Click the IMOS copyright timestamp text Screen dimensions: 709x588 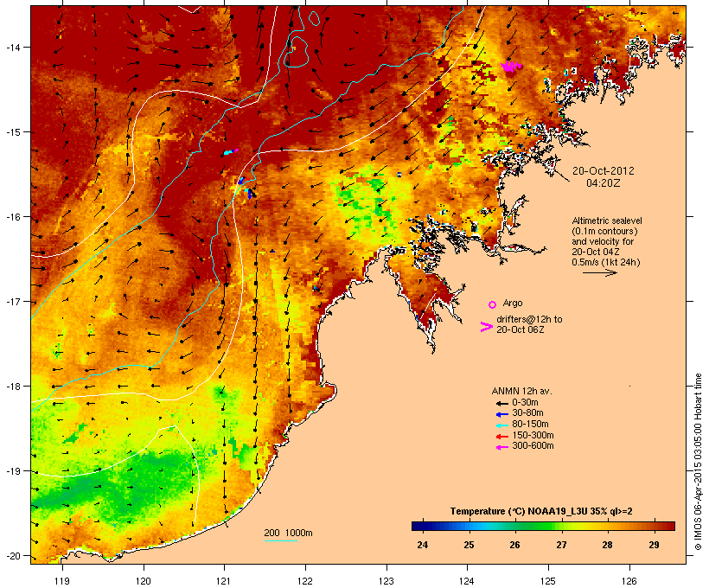698,462
